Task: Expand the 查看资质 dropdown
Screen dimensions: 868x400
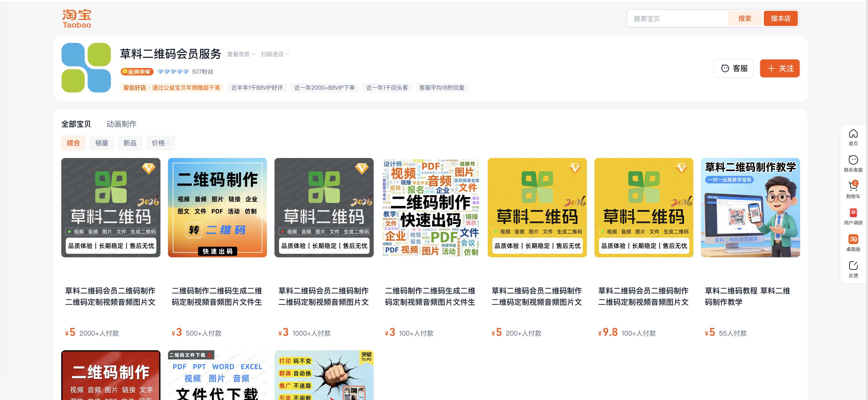Action: 241,54
